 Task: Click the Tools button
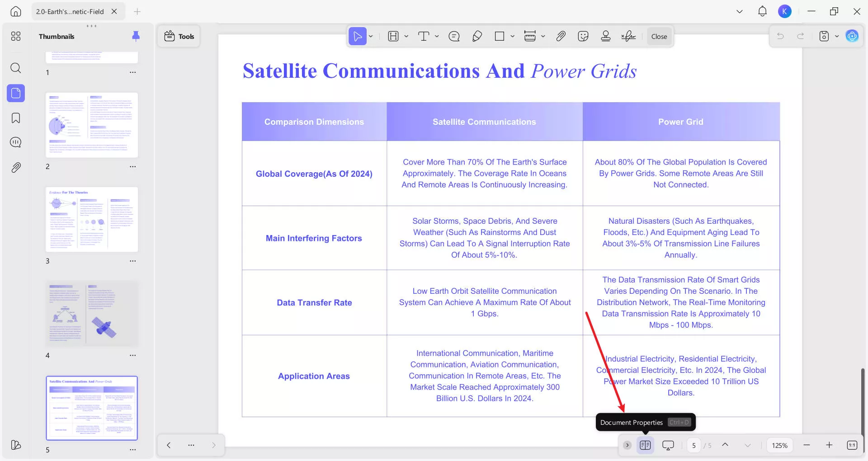tap(179, 37)
